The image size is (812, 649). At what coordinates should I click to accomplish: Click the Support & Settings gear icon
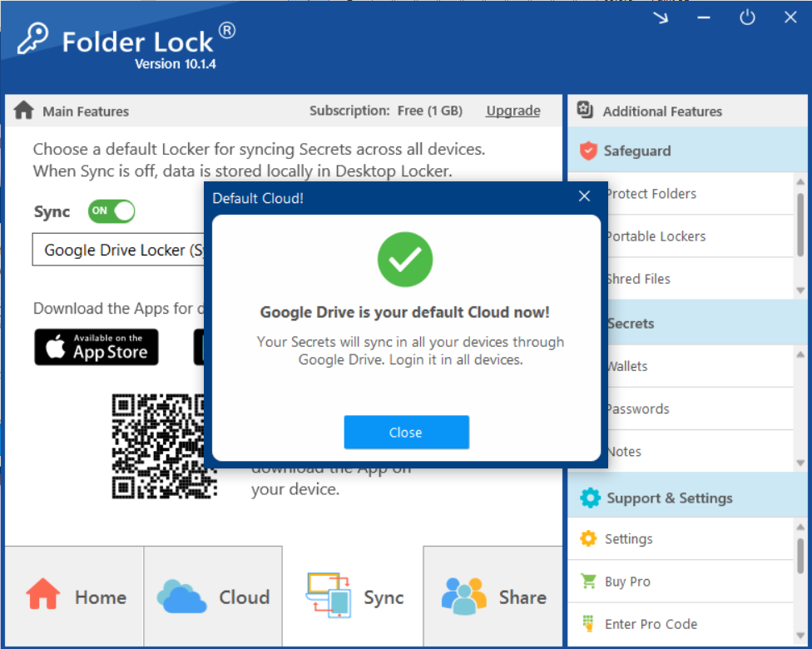(590, 498)
